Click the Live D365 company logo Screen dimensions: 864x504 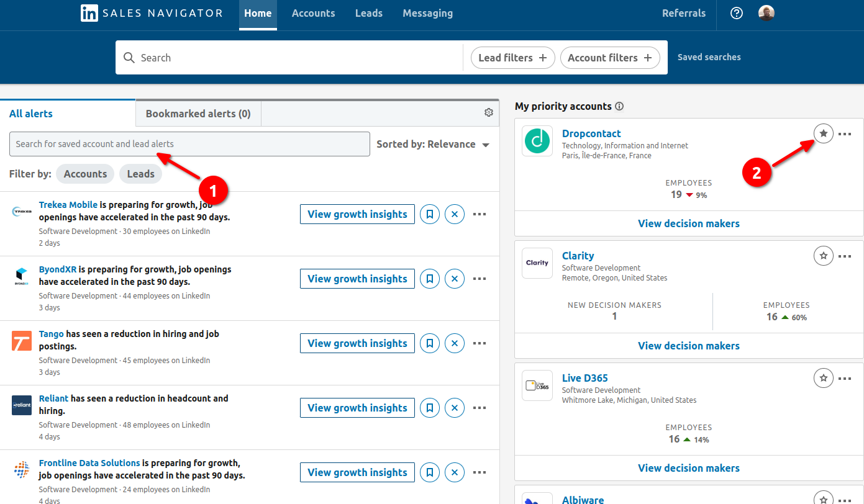tap(537, 385)
